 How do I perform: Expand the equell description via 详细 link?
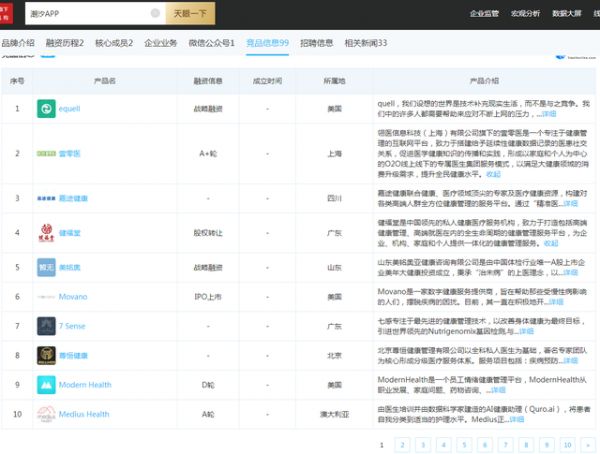pyautogui.click(x=549, y=114)
